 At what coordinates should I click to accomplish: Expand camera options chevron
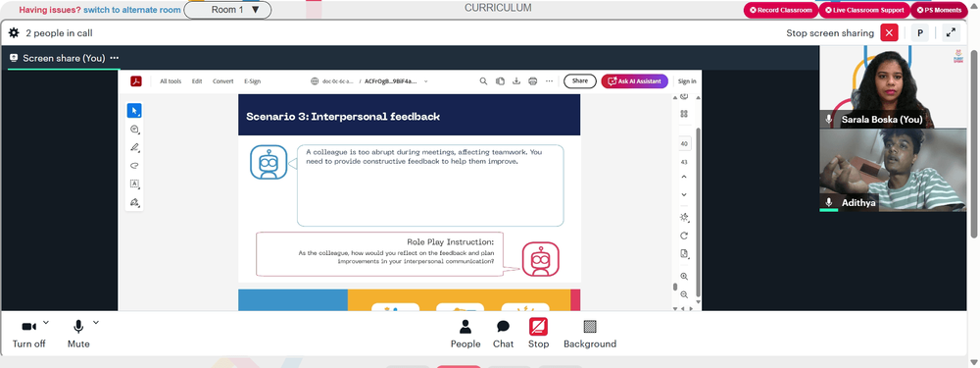coord(46,323)
